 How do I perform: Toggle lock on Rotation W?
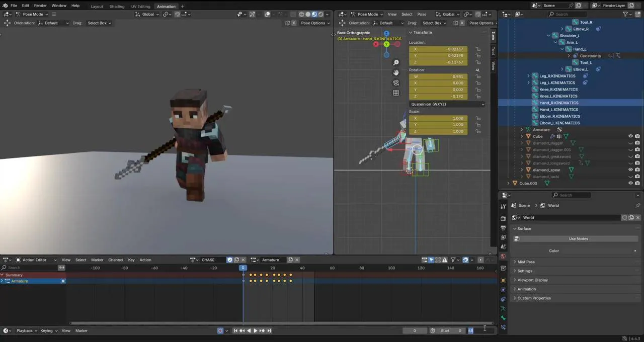point(478,76)
